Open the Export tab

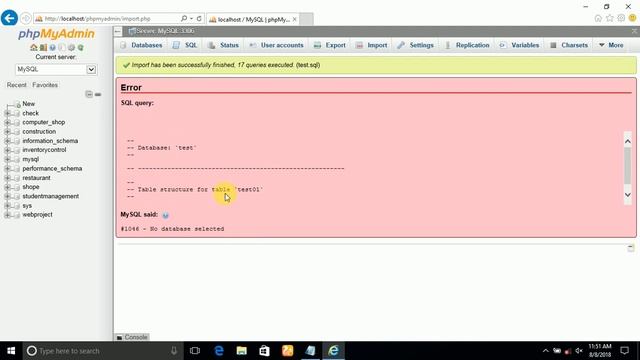coord(329,45)
